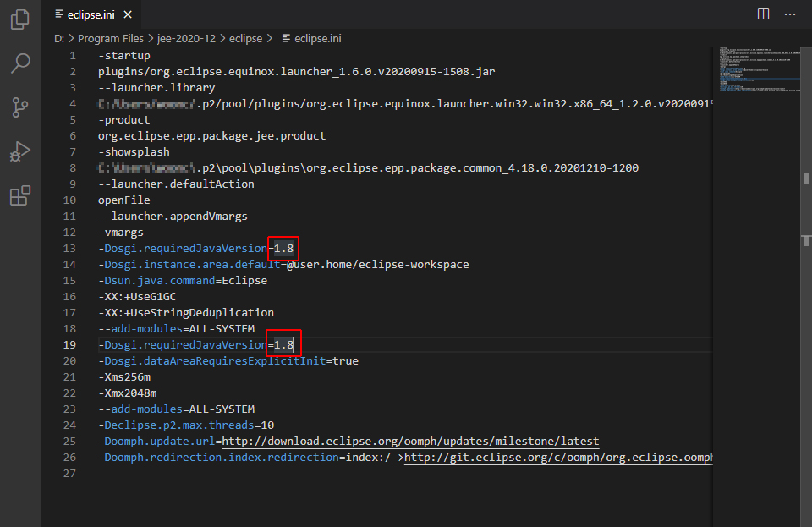Click the '-vmargs' line
This screenshot has height=527, width=812.
point(121,233)
